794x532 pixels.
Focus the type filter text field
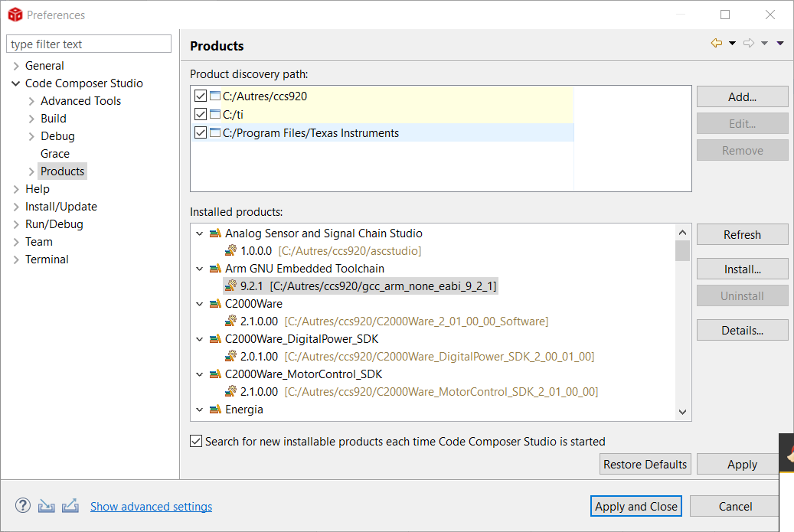(89, 44)
